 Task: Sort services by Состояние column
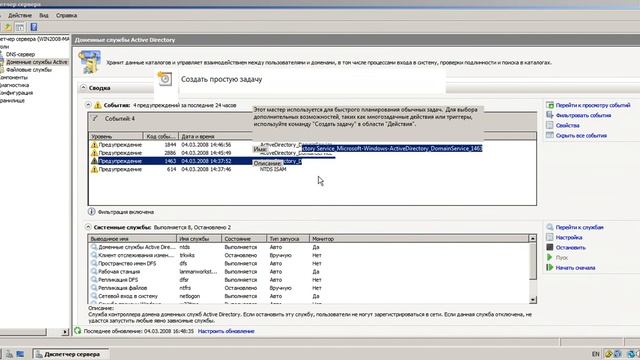pyautogui.click(x=244, y=238)
